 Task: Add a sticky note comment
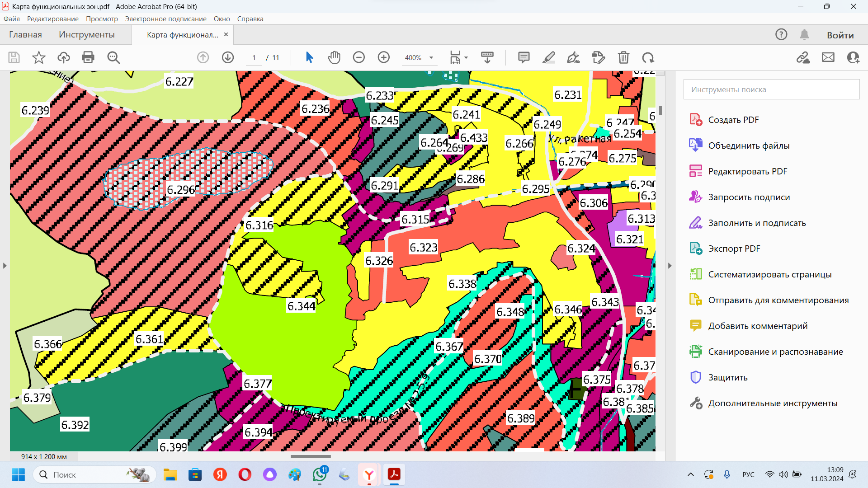coord(524,57)
